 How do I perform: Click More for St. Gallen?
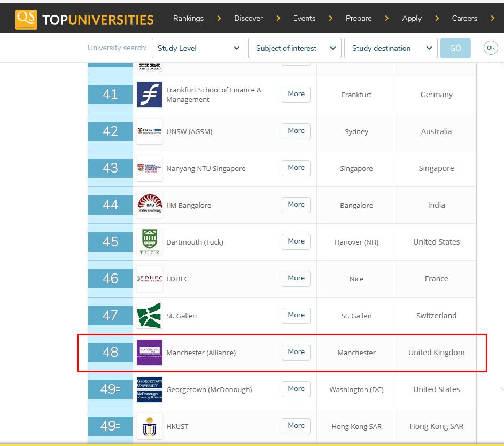pos(296,315)
